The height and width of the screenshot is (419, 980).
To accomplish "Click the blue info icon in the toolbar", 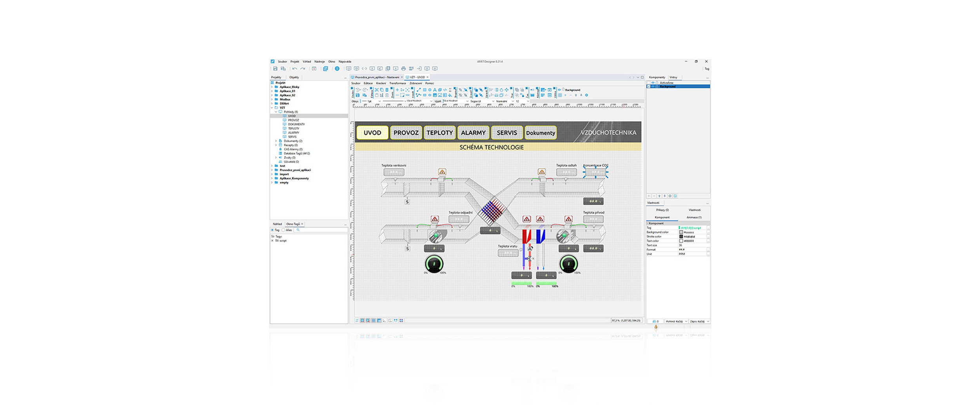I will coord(337,69).
